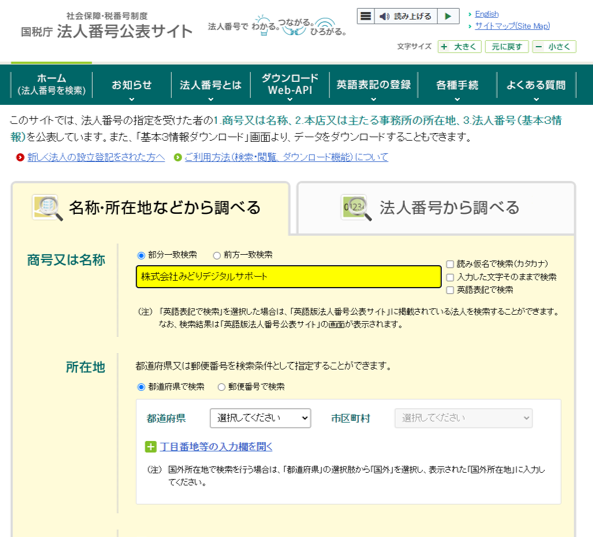Open 新しく法人の設立登記をされた方へ link
Screen dimensions: 593x537
(x=96, y=157)
